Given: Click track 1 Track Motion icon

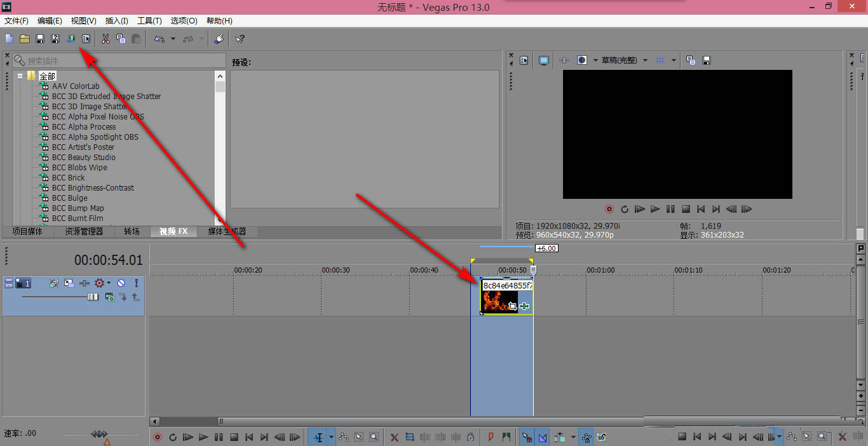Looking at the screenshot, I should pyautogui.click(x=69, y=283).
